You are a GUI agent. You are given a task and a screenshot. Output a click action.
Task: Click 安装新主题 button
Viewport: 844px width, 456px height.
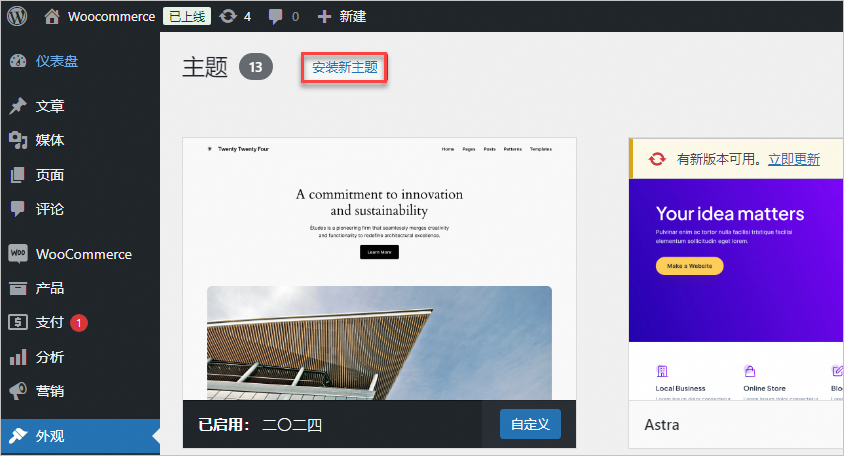coord(345,68)
